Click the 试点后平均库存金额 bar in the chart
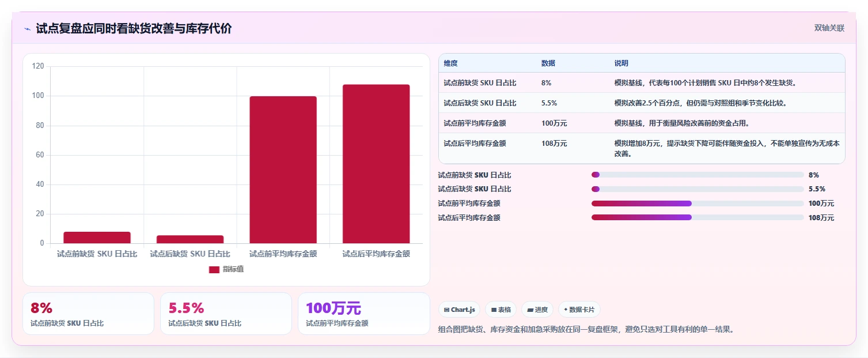This screenshot has width=868, height=358. click(376, 164)
